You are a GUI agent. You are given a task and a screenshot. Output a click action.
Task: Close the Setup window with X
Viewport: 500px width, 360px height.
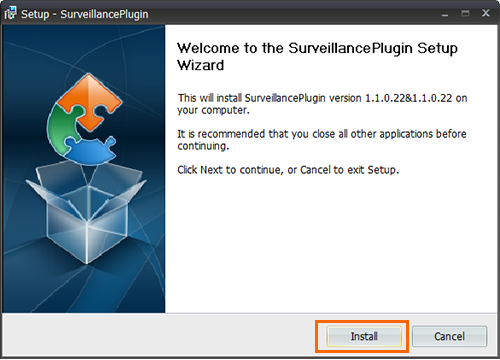coord(486,13)
